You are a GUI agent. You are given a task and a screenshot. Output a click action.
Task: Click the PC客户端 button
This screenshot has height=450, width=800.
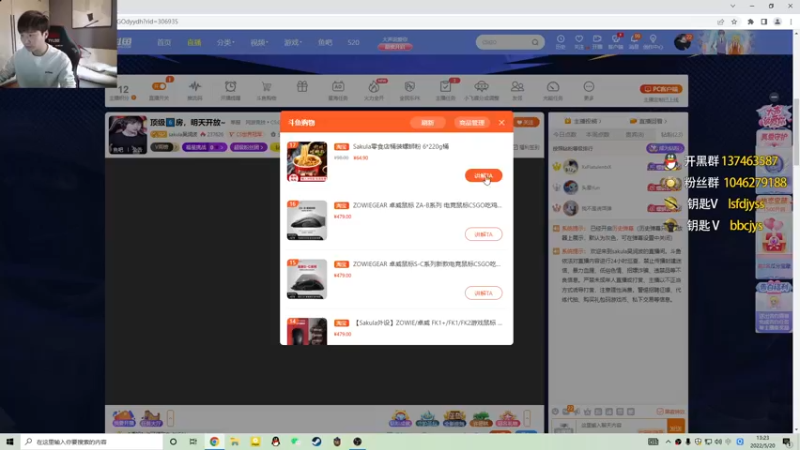coord(661,89)
